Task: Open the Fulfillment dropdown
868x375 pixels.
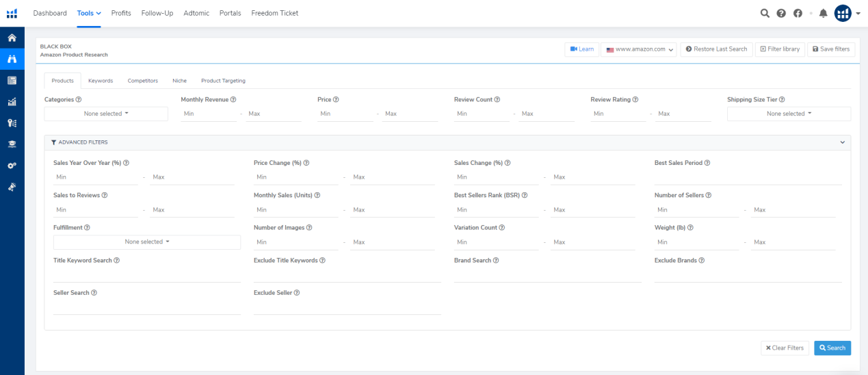Action: point(146,242)
